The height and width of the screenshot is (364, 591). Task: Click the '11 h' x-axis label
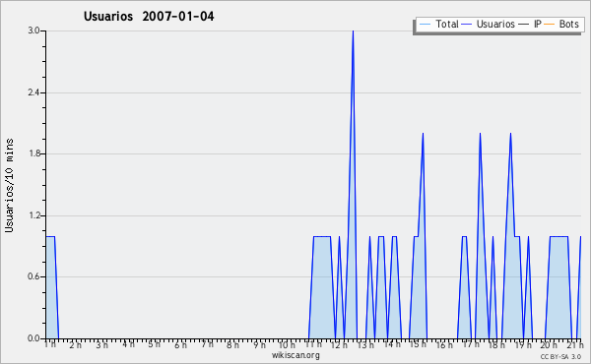point(313,344)
